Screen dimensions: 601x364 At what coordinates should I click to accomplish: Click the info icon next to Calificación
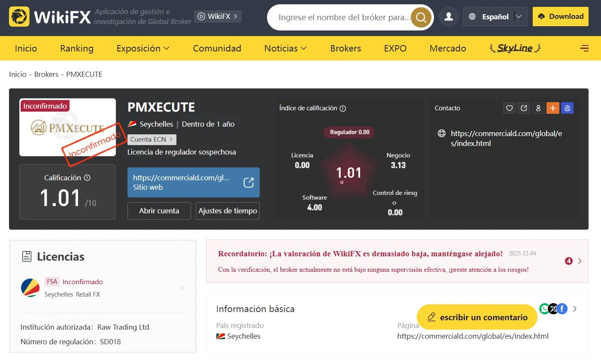click(x=87, y=178)
